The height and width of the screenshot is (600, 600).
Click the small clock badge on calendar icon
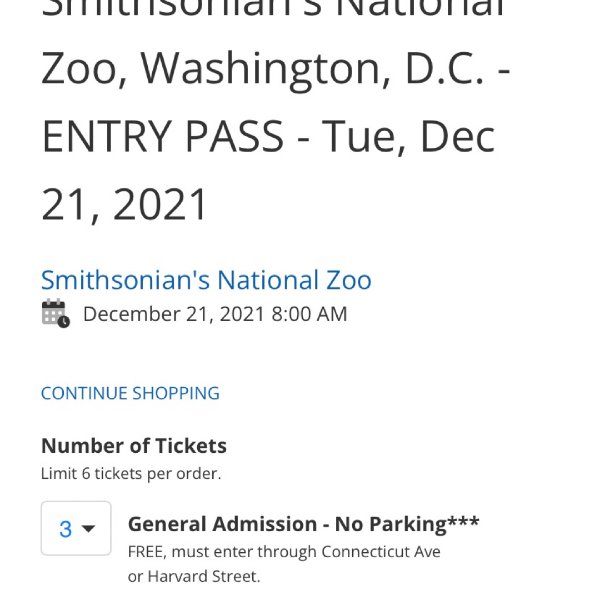[x=64, y=322]
